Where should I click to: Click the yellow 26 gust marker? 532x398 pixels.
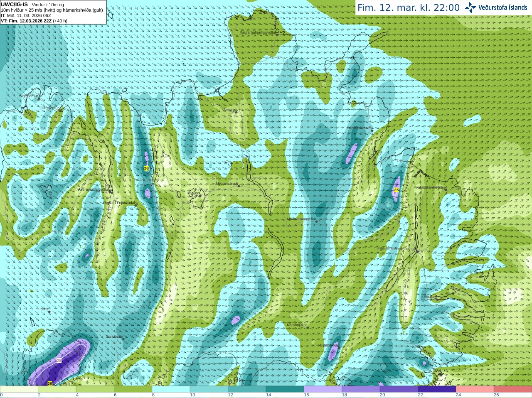pyautogui.click(x=146, y=168)
